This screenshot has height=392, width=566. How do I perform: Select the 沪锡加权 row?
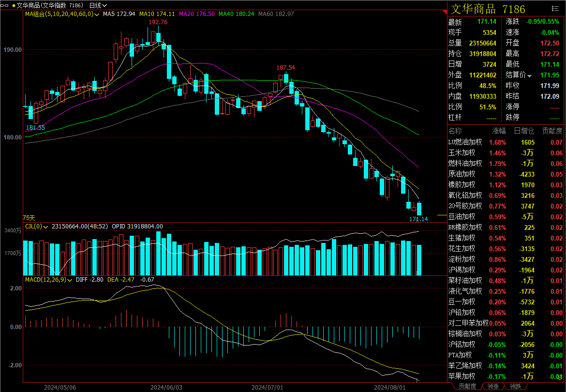(506, 270)
